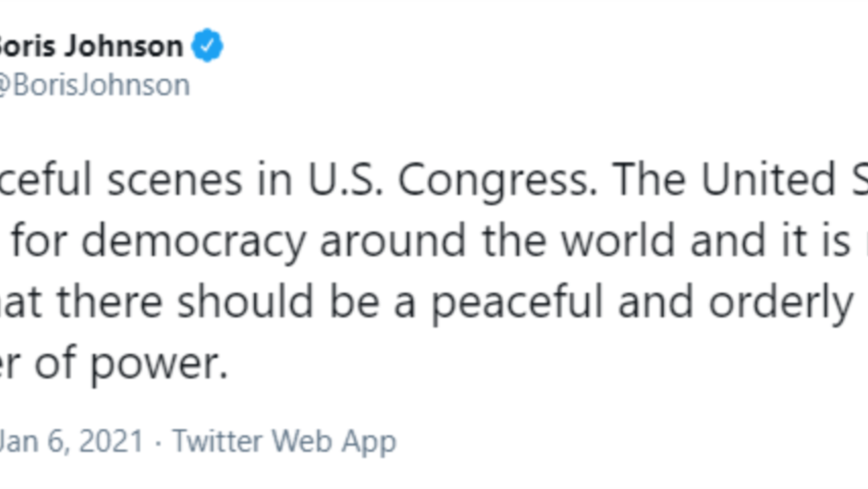This screenshot has height=489, width=868.
Task: Click the word 'Johnson' in the display name
Action: coord(123,45)
